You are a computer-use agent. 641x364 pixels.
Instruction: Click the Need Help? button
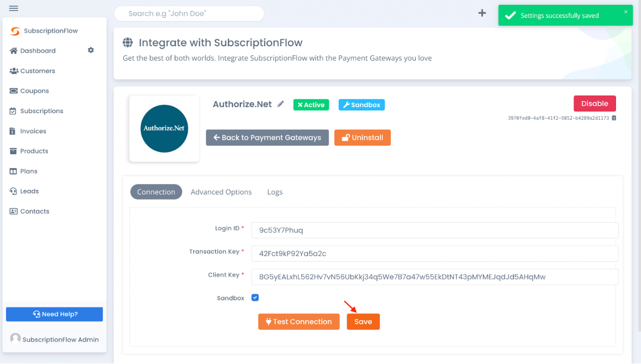[x=54, y=314]
